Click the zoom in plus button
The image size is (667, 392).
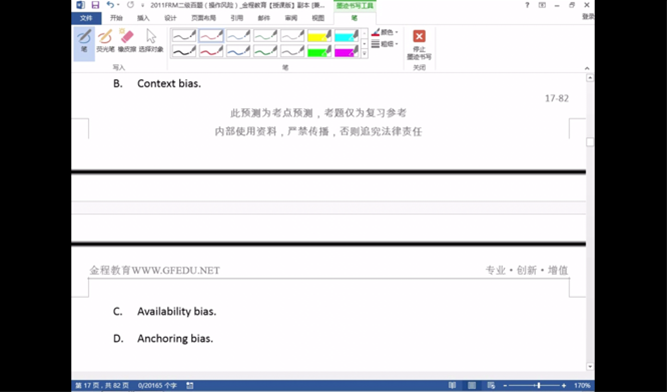coord(564,385)
